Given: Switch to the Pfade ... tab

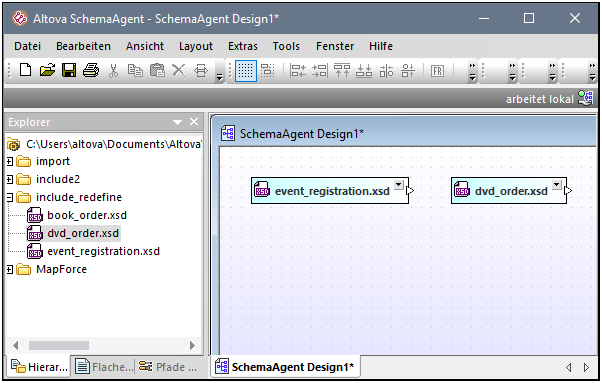Looking at the screenshot, I should pos(168,367).
